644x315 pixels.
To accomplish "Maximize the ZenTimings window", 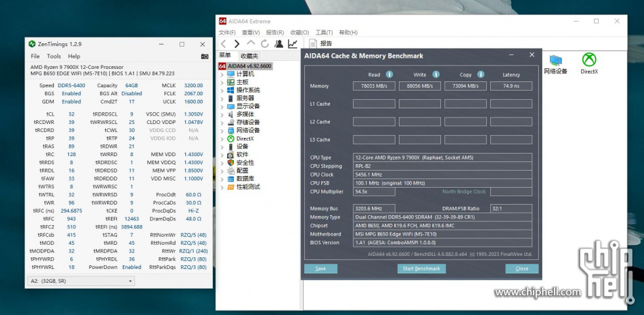I will (x=181, y=45).
